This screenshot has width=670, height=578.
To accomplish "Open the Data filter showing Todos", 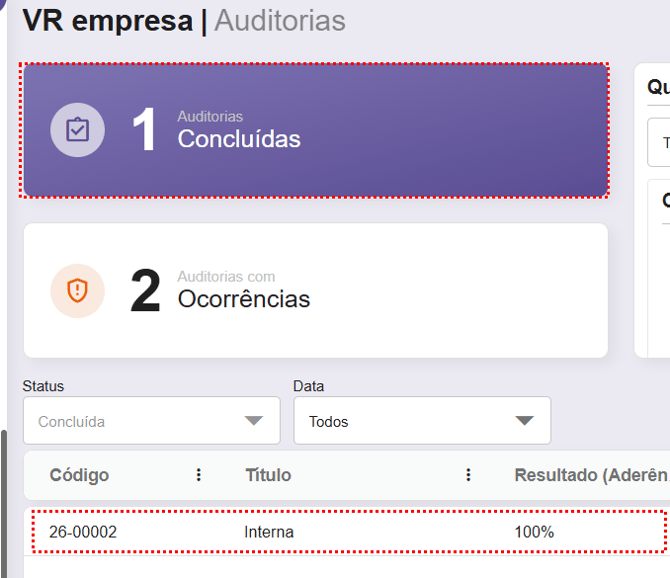I will (410, 421).
